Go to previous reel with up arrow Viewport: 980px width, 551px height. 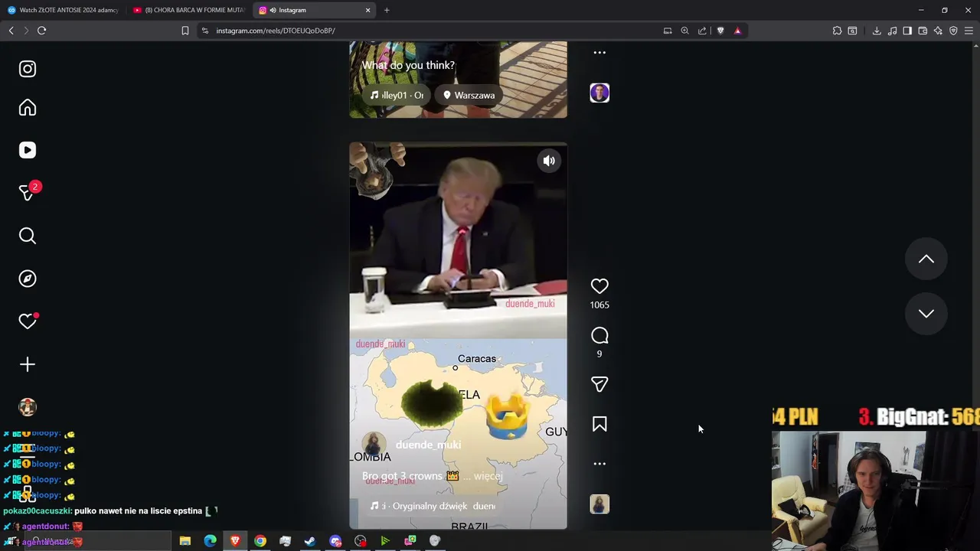pos(926,259)
